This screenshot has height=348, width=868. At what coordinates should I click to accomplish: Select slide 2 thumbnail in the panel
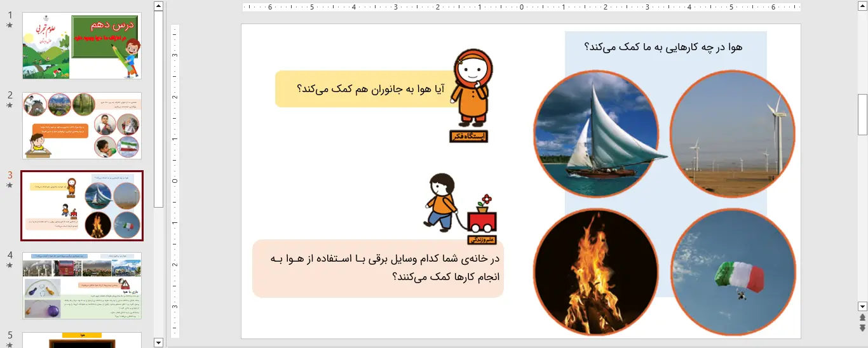[x=82, y=126]
